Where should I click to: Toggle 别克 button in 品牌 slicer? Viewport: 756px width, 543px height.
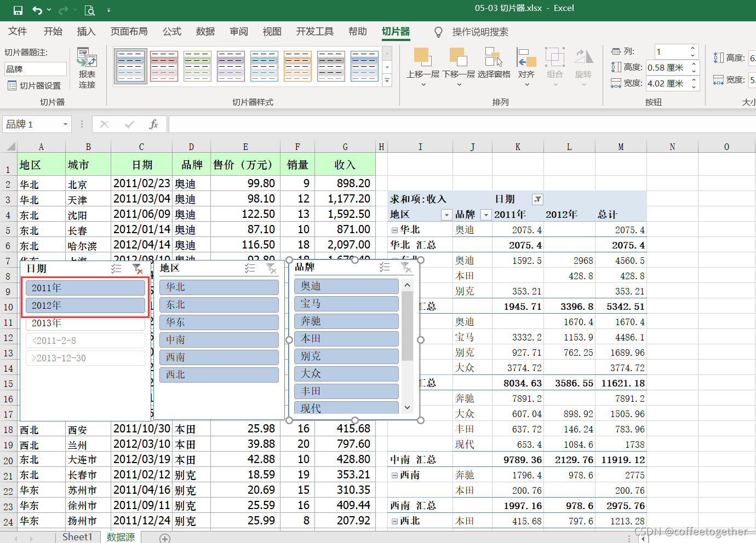[x=346, y=356]
